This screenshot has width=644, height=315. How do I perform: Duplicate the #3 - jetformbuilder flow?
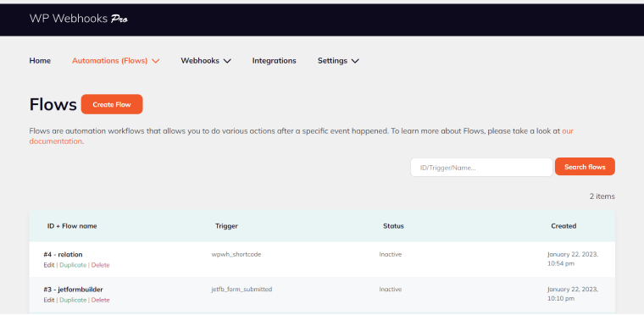[x=73, y=301]
